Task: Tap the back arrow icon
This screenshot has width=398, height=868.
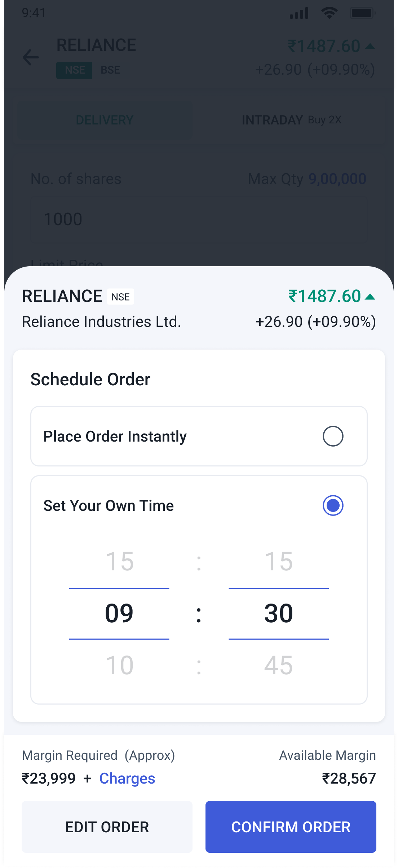Action: click(x=31, y=57)
